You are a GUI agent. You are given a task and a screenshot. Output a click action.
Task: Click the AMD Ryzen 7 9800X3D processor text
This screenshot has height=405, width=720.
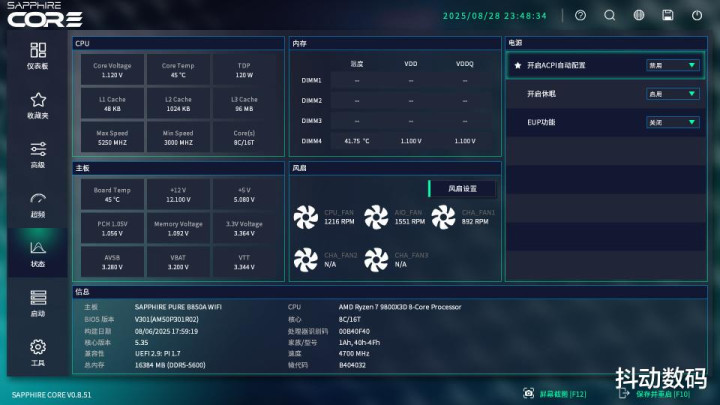coord(400,307)
